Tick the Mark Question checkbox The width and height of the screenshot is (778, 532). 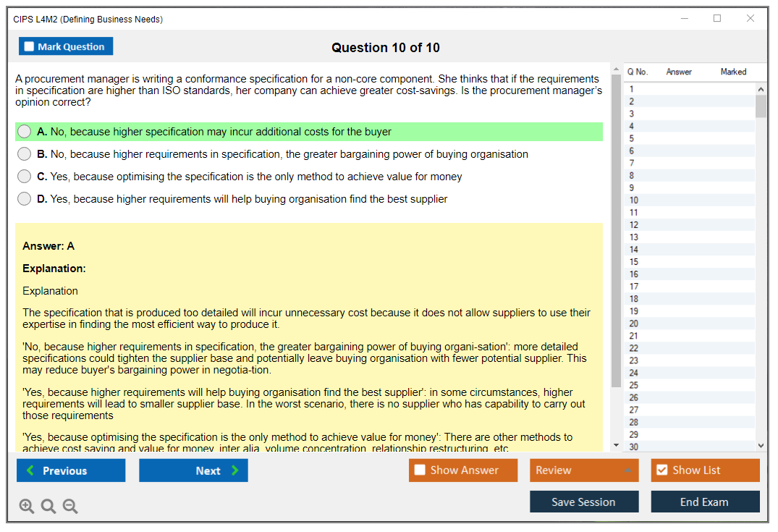30,47
